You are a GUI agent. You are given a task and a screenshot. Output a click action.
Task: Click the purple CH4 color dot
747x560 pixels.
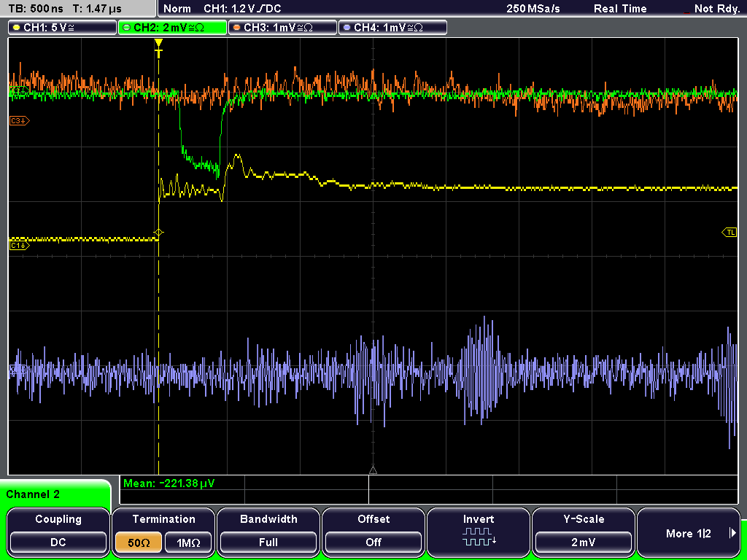pyautogui.click(x=347, y=28)
